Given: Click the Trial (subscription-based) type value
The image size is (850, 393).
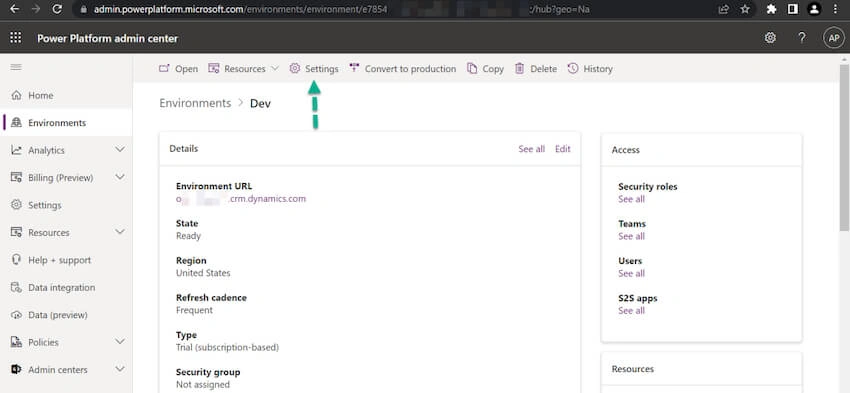Looking at the screenshot, I should [x=227, y=347].
